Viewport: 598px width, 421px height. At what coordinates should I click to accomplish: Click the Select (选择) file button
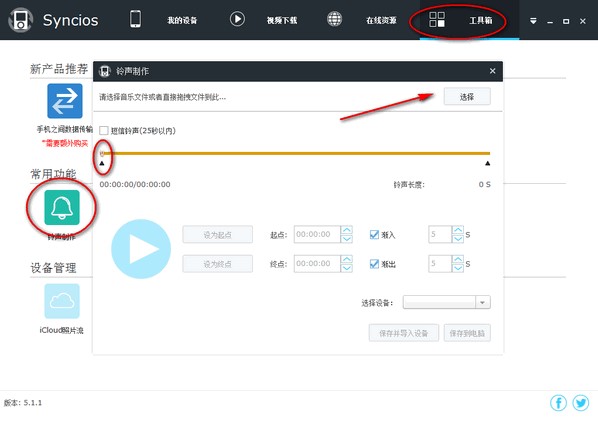tap(467, 97)
